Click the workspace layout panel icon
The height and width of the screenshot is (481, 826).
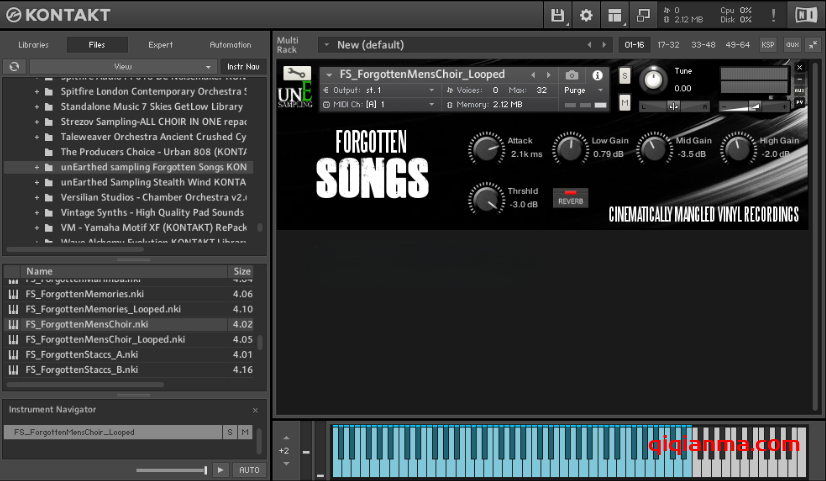pos(614,14)
